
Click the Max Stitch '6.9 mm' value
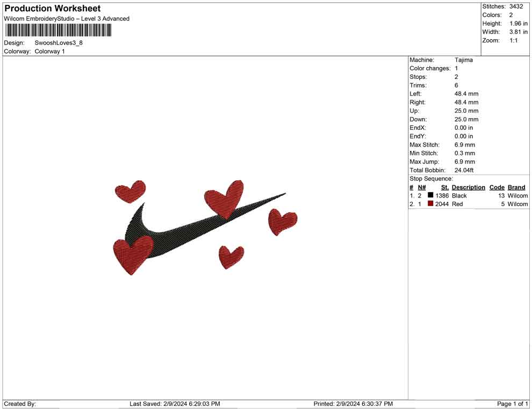[x=465, y=145]
